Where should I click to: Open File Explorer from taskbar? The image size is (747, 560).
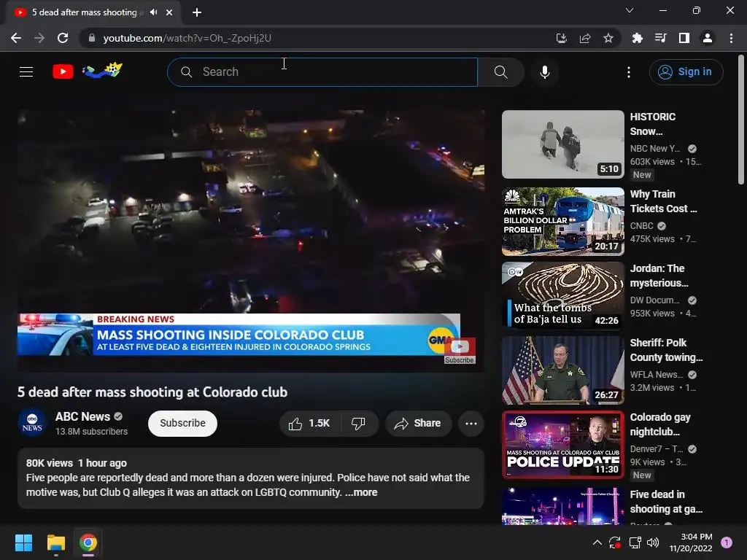(55, 542)
